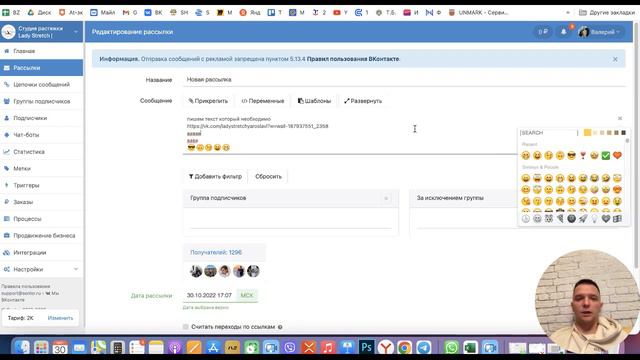Choose the lightest skin tone swatch
Screen dimensions: 640x360
pos(595,133)
